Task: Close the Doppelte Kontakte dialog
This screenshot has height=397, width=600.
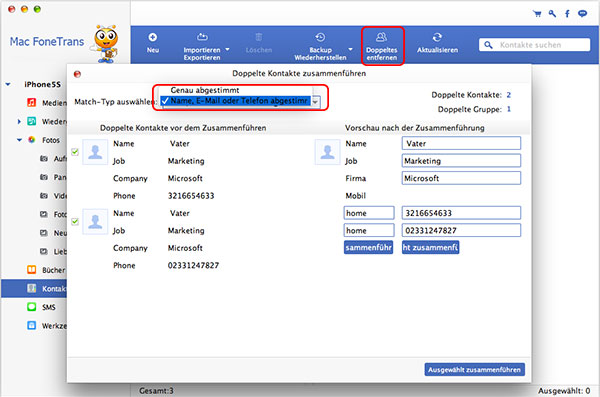Action: point(77,74)
